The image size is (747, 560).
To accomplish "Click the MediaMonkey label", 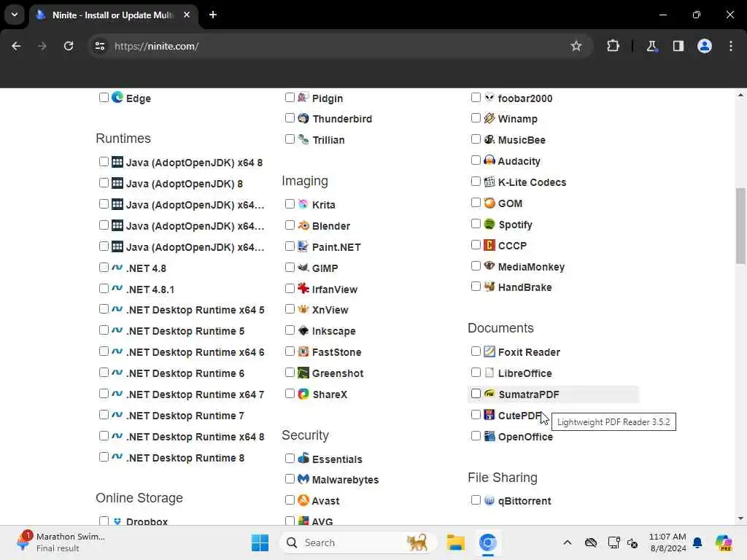I will click(531, 267).
